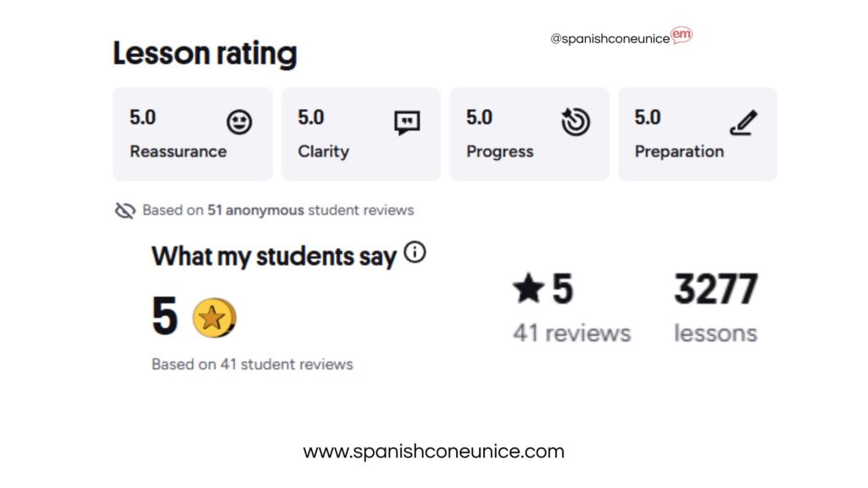Click the Progress circular arrow icon
Viewport: 868px width, 488px height.
[x=576, y=123]
